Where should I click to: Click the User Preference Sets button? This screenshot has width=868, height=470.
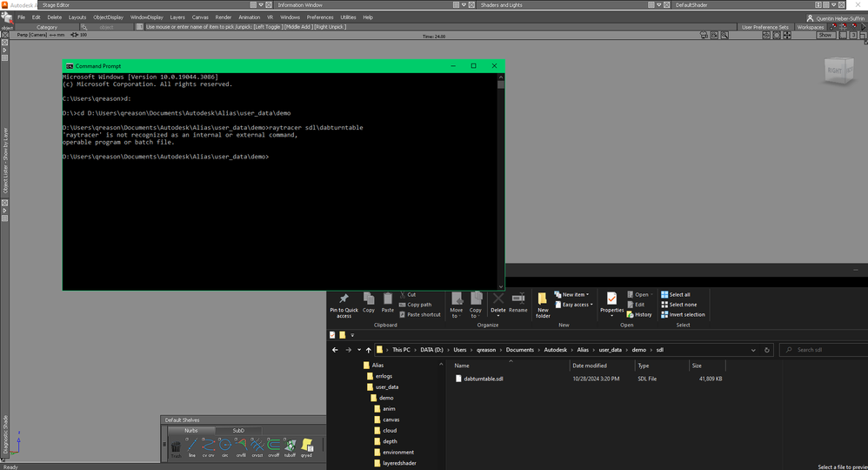coord(765,27)
